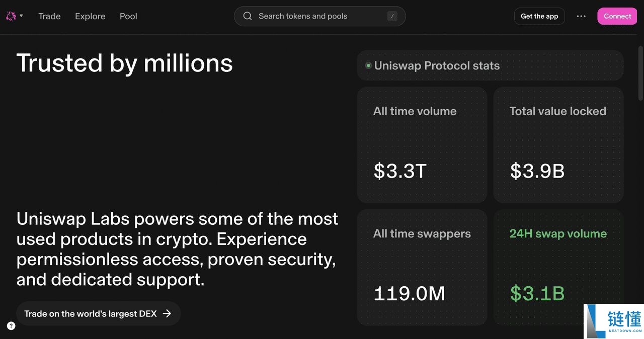Viewport: 644px width, 339px height.
Task: Click the help question mark icon
Action: (11, 325)
